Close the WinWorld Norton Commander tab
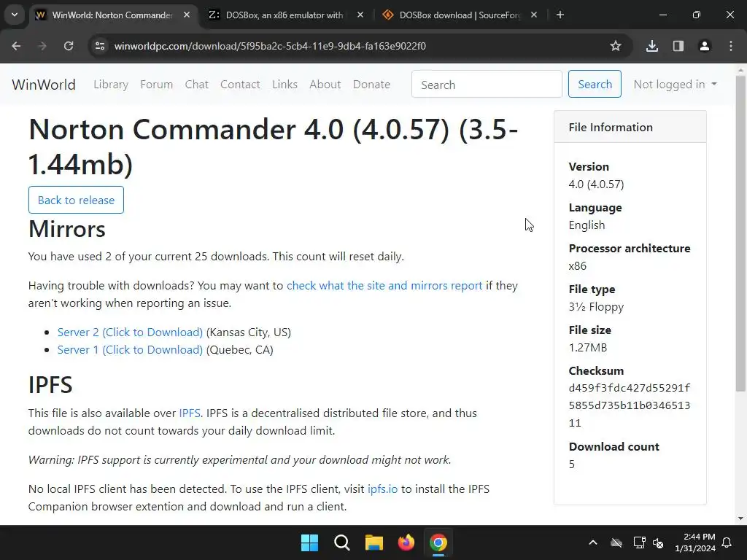Viewport: 747px width, 560px height. [187, 15]
